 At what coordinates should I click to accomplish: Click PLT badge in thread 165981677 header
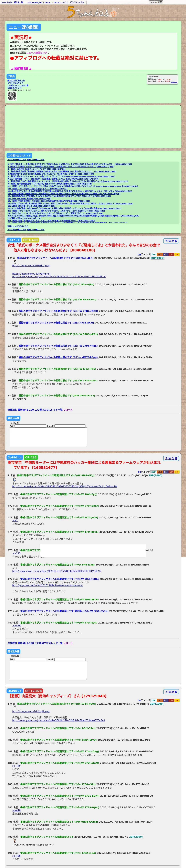pyautogui.click(x=166, y=472)
